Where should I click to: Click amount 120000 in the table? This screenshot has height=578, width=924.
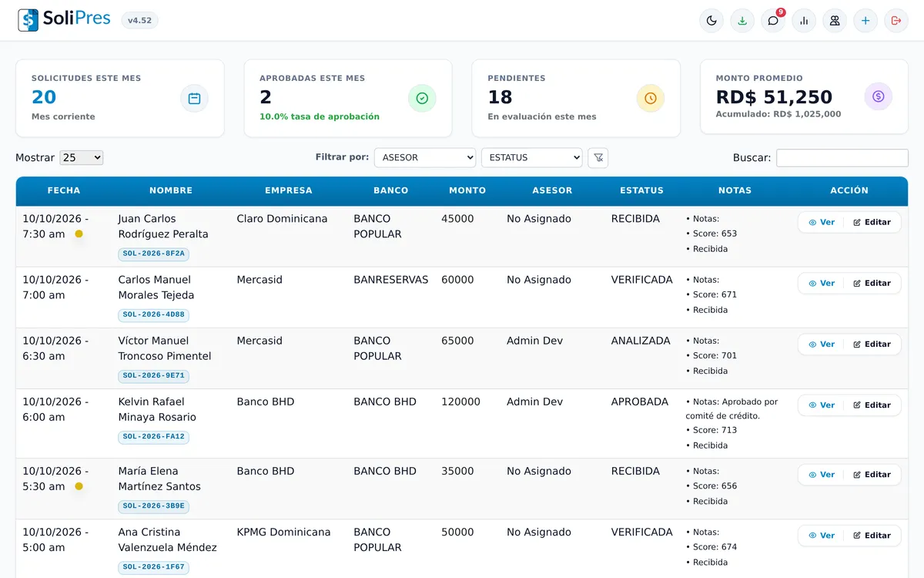460,402
